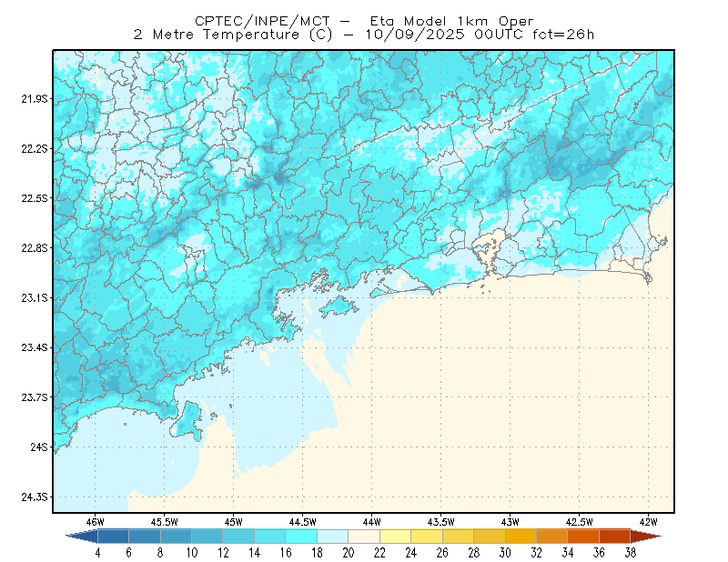Click the left arrow end of colorbar
This screenshot has height=562, width=728.
click(82, 536)
